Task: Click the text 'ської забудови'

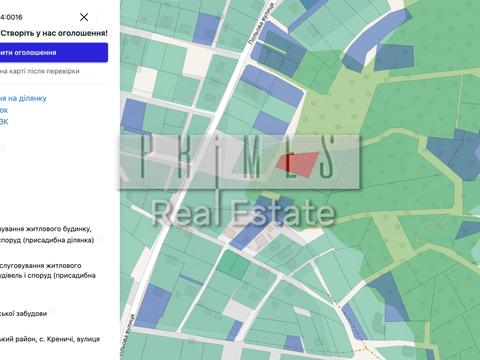Action: tap(23, 314)
